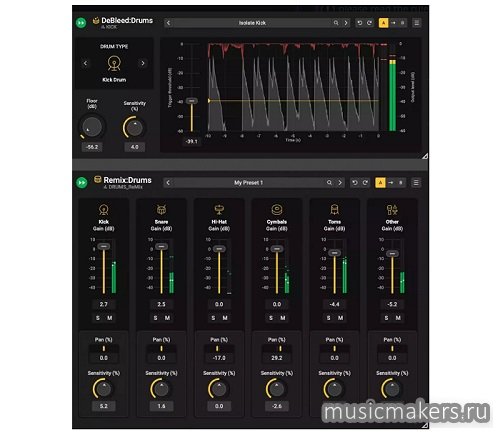Redo in DeBleed:Drums
500x435 pixels.
point(369,23)
